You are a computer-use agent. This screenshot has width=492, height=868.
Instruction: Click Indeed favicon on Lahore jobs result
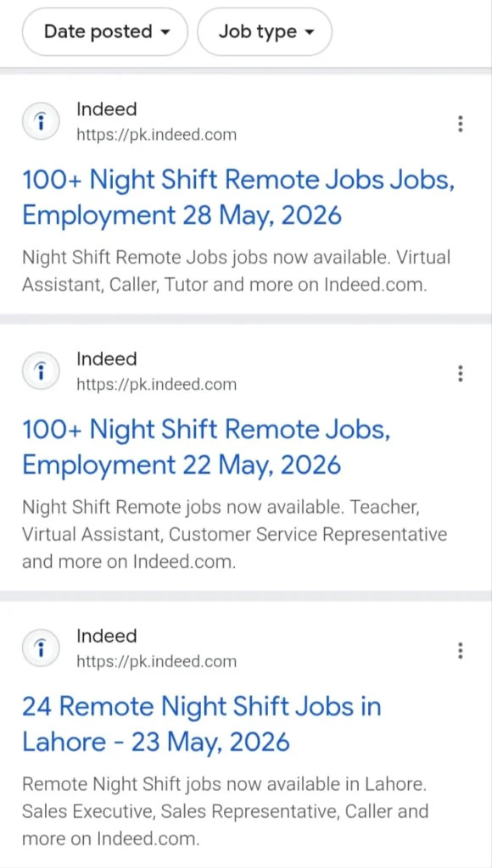40,648
